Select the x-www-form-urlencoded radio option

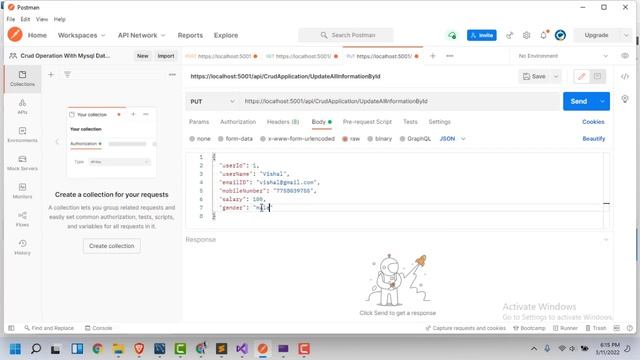pyautogui.click(x=263, y=139)
